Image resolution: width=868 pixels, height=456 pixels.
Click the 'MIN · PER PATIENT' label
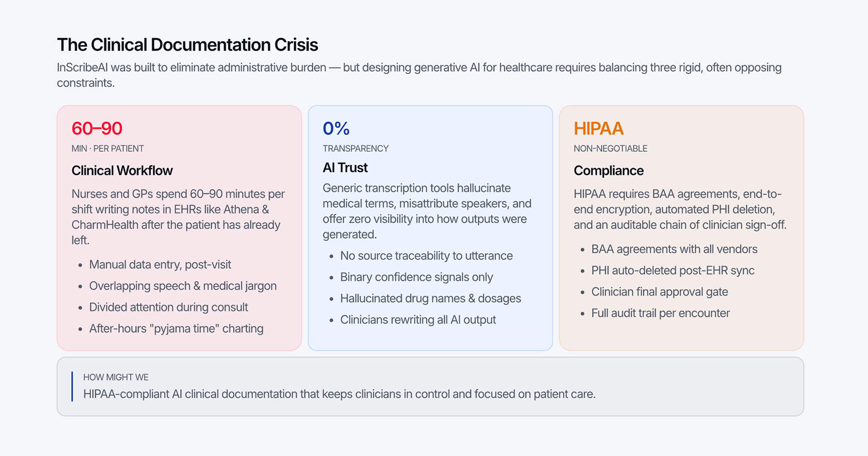coord(108,148)
